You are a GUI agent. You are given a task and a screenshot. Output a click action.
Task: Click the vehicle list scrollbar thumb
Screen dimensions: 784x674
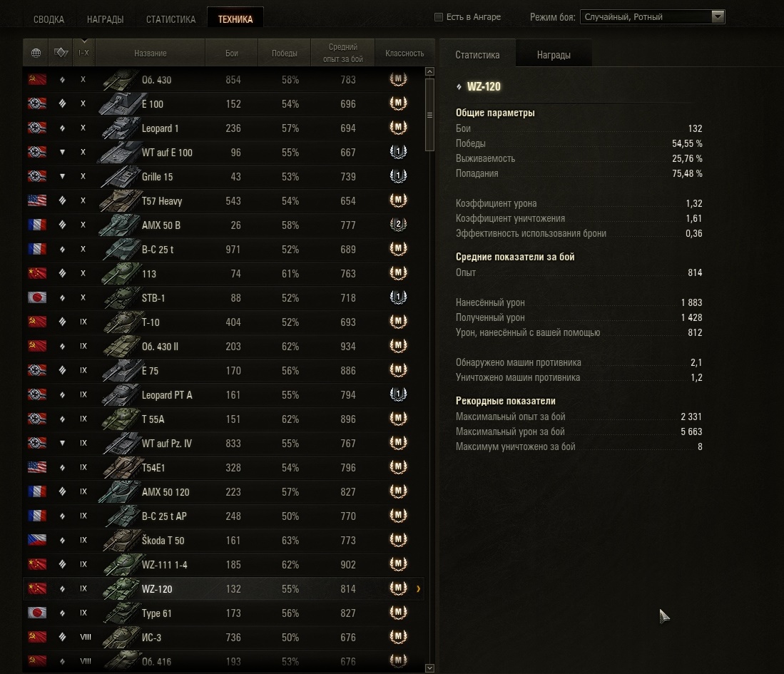click(429, 115)
